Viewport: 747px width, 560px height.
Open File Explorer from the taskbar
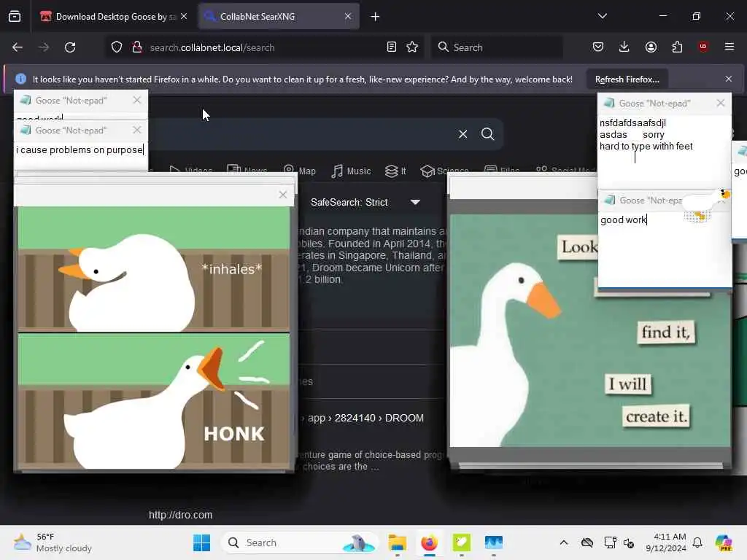coord(398,542)
